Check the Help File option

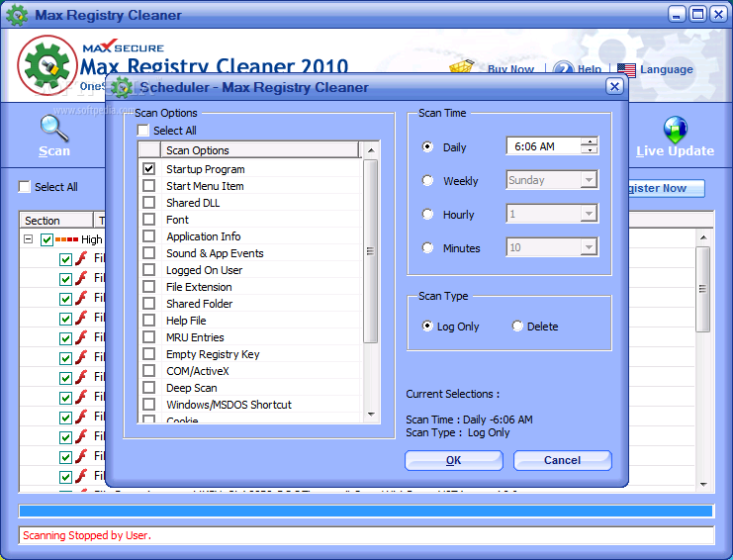click(149, 321)
